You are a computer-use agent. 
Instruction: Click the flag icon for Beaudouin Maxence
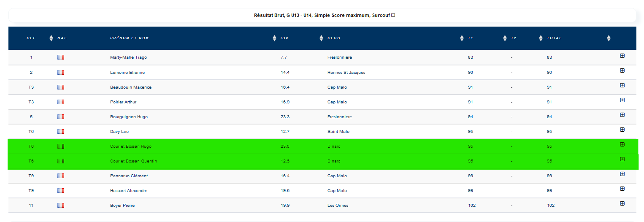[x=61, y=87]
